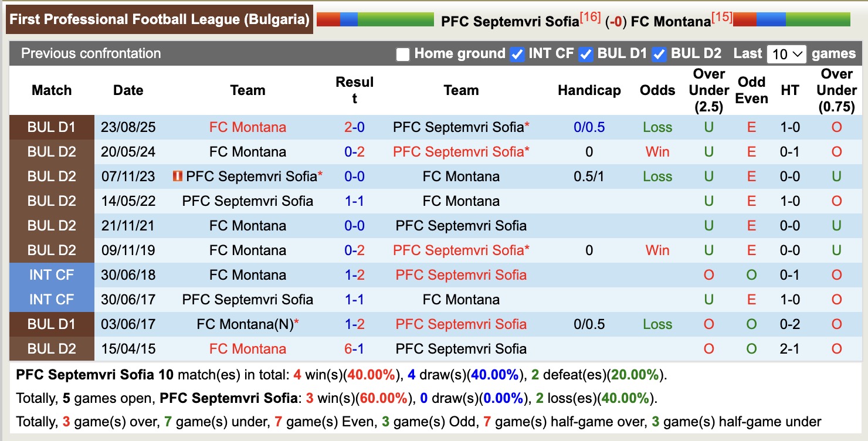Click the color bar right of FC Montana header
The width and height of the screenshot is (868, 441).
pos(791,19)
